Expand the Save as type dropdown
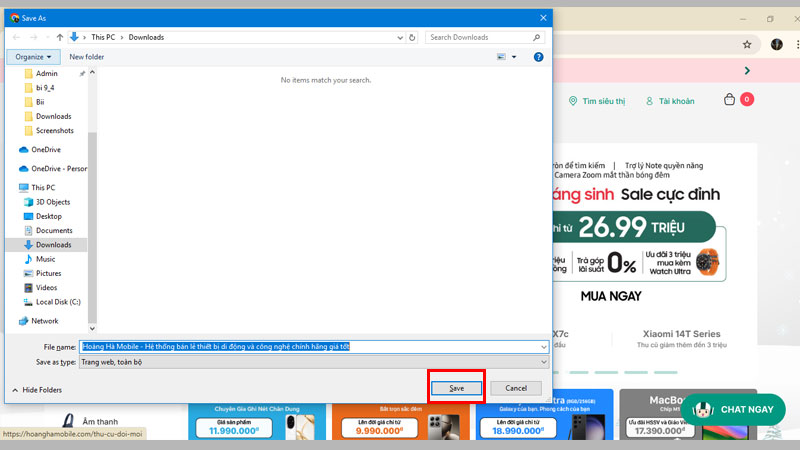 pos(544,362)
